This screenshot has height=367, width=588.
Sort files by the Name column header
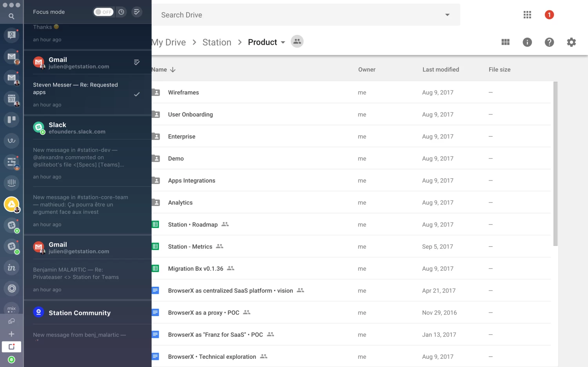pos(160,70)
